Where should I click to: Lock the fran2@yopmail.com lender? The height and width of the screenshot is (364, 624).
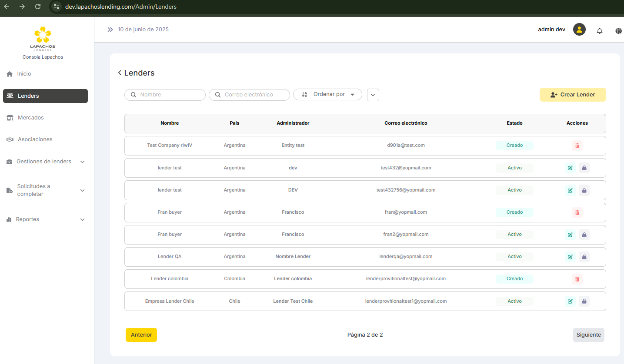(584, 235)
